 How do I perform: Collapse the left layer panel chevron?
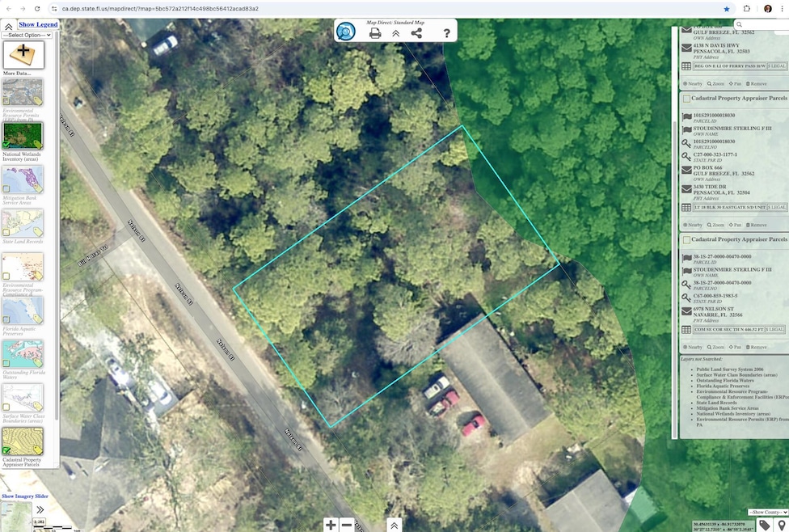point(9,27)
